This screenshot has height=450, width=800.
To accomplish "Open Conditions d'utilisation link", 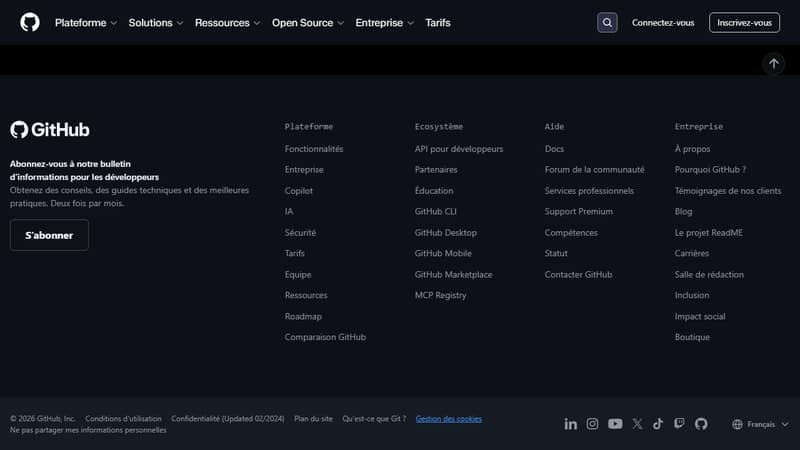I will click(x=123, y=418).
